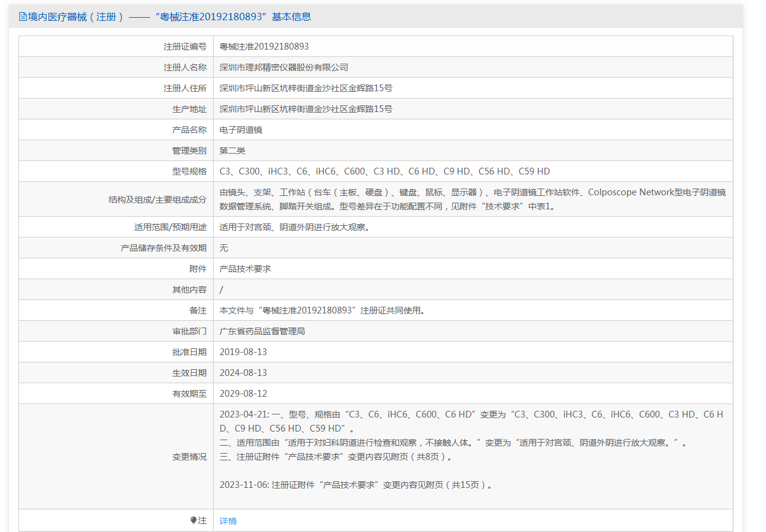The image size is (766, 532).
Task: Select registration number value 粤械注准20192180893
Action: coord(264,47)
